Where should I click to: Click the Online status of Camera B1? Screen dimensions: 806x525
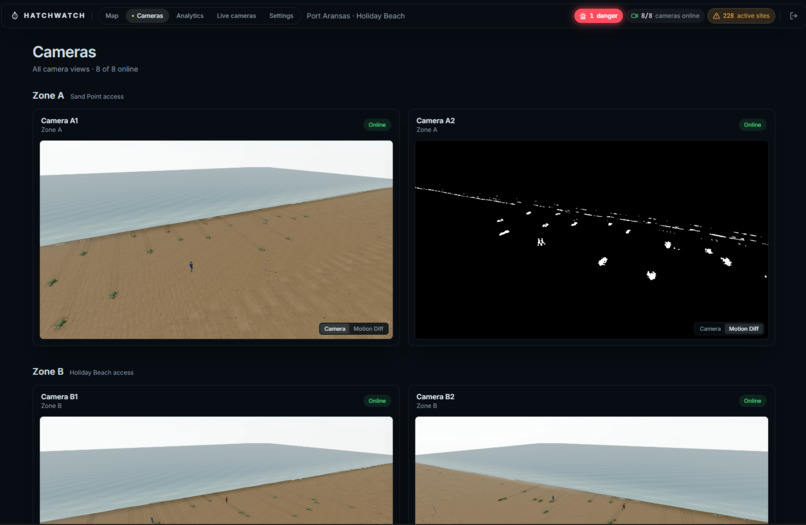click(x=377, y=401)
